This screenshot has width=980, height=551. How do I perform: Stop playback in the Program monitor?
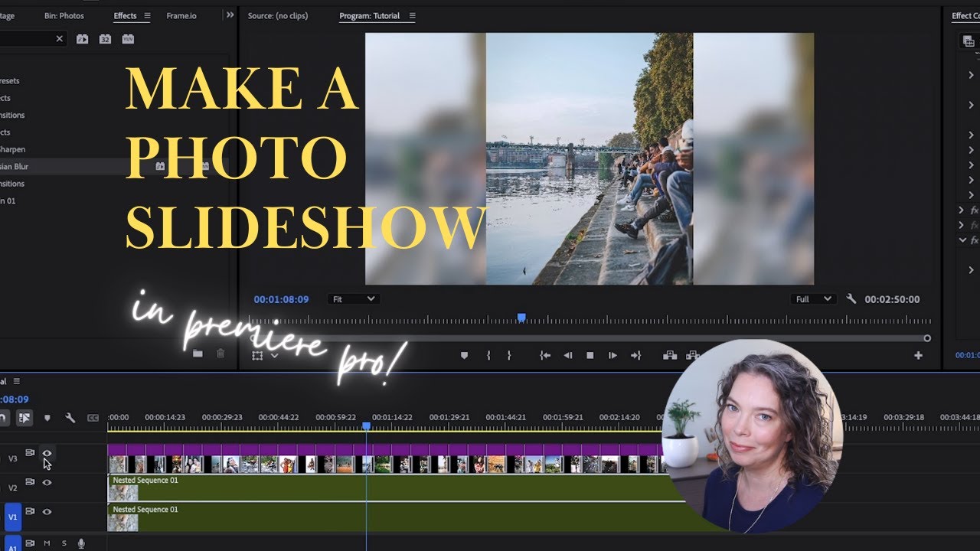590,355
